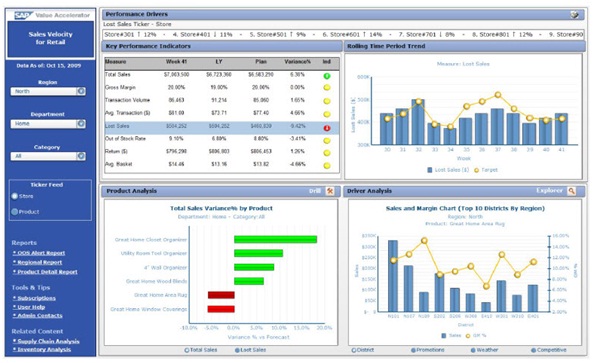Click the Great Home Wood Blinds product label
This screenshot has height=363, width=593.
[x=156, y=281]
